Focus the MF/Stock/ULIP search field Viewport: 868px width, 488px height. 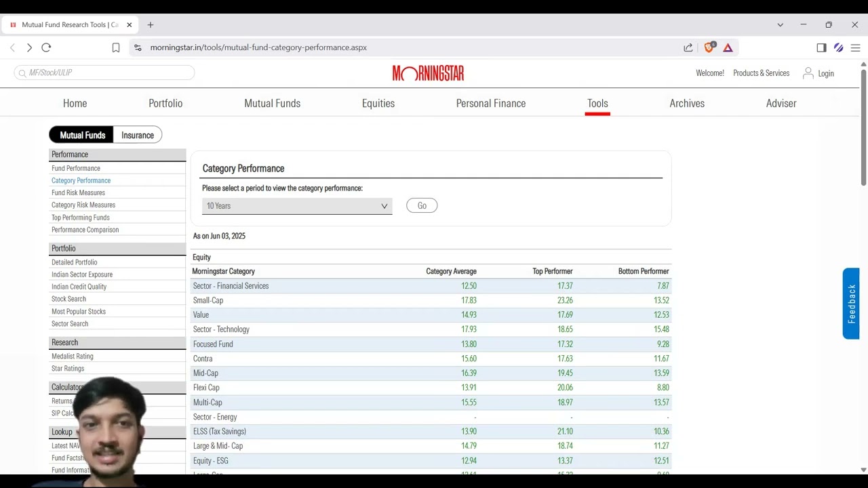(x=104, y=73)
